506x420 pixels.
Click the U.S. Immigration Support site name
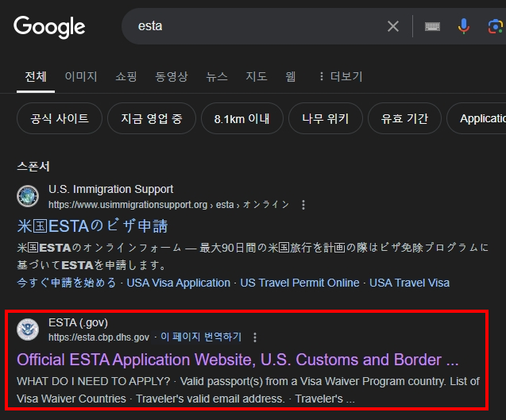110,189
